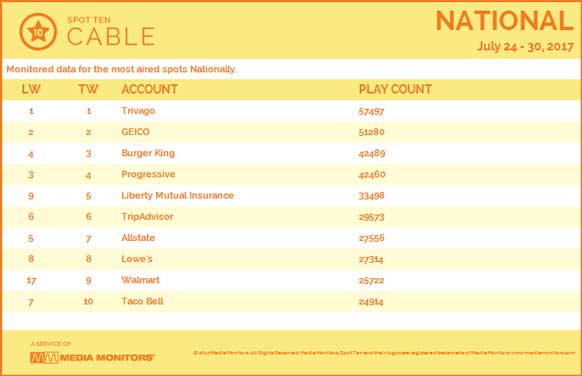Click the Progressive account name
Screen dimensions: 582x376
[148, 174]
